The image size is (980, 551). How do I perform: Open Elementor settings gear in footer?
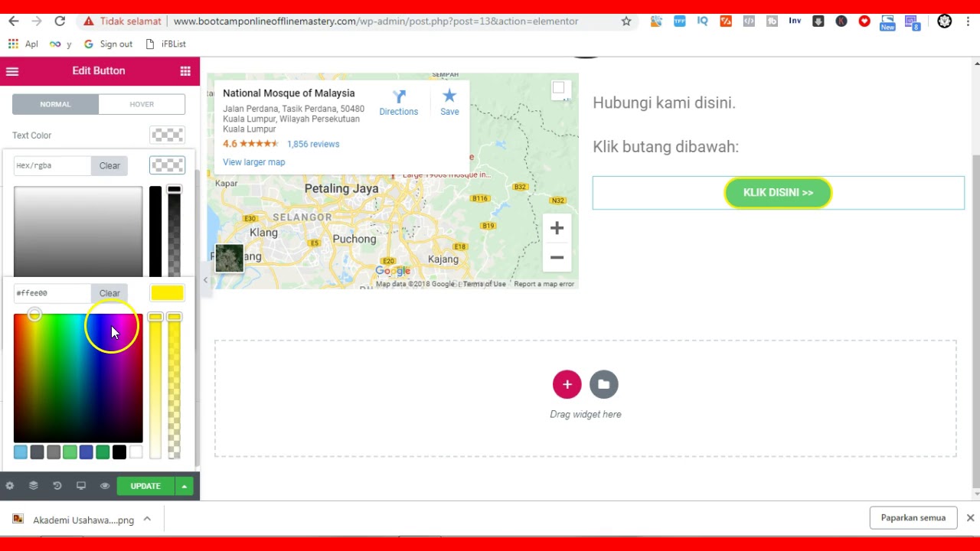[10, 486]
